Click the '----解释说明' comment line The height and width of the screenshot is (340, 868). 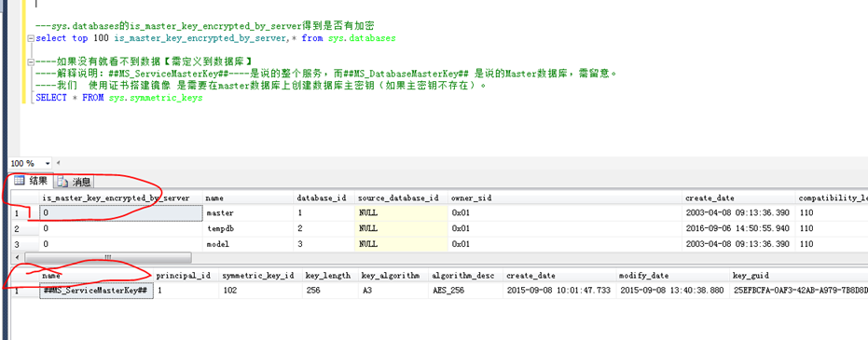tap(326, 75)
